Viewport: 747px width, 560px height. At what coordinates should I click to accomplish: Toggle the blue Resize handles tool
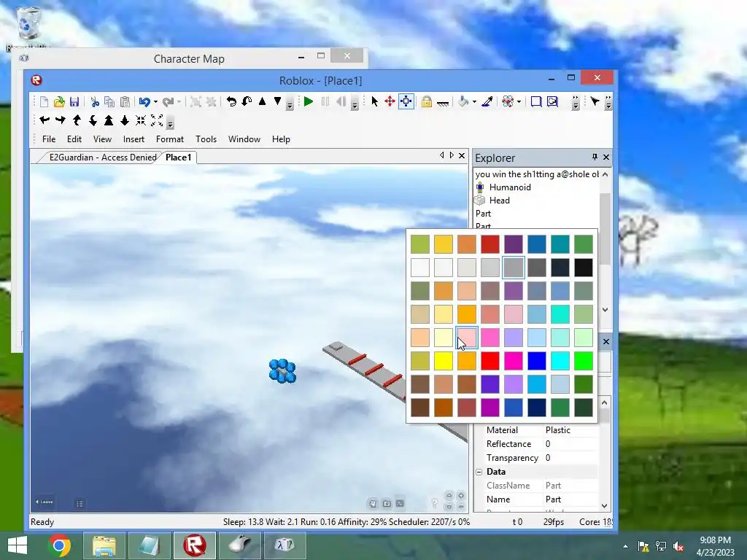coord(406,101)
